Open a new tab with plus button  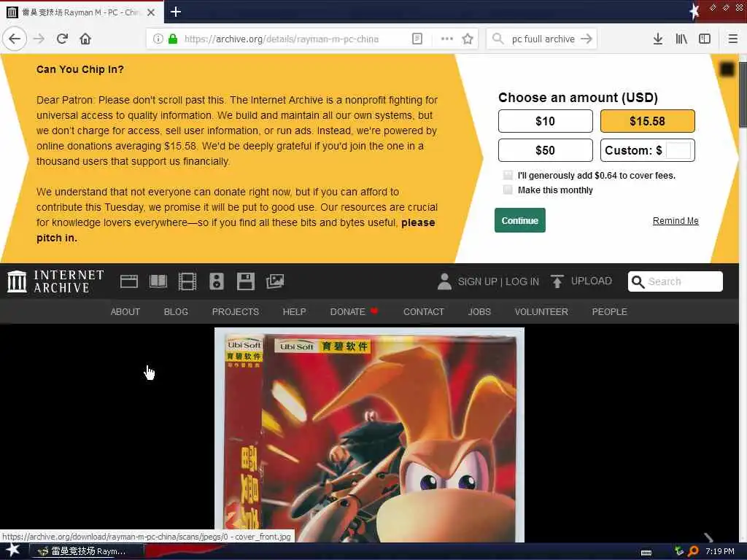pyautogui.click(x=175, y=12)
